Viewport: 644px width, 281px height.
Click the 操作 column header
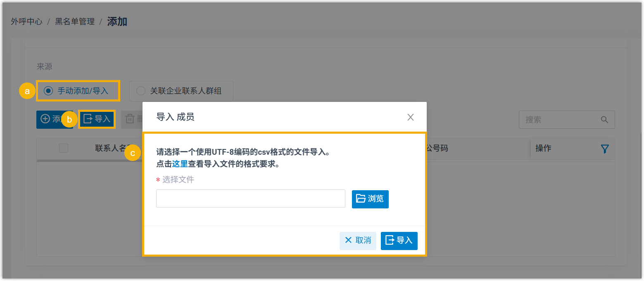pos(543,148)
